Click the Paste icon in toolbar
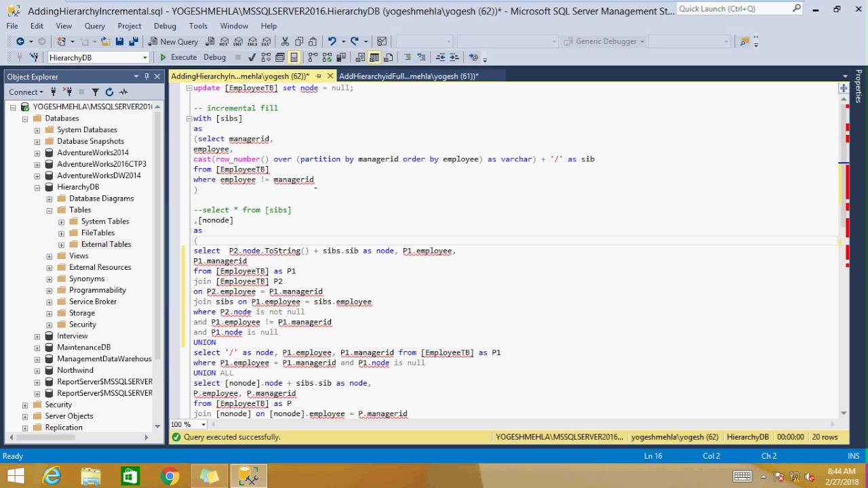The image size is (868, 488). click(313, 41)
